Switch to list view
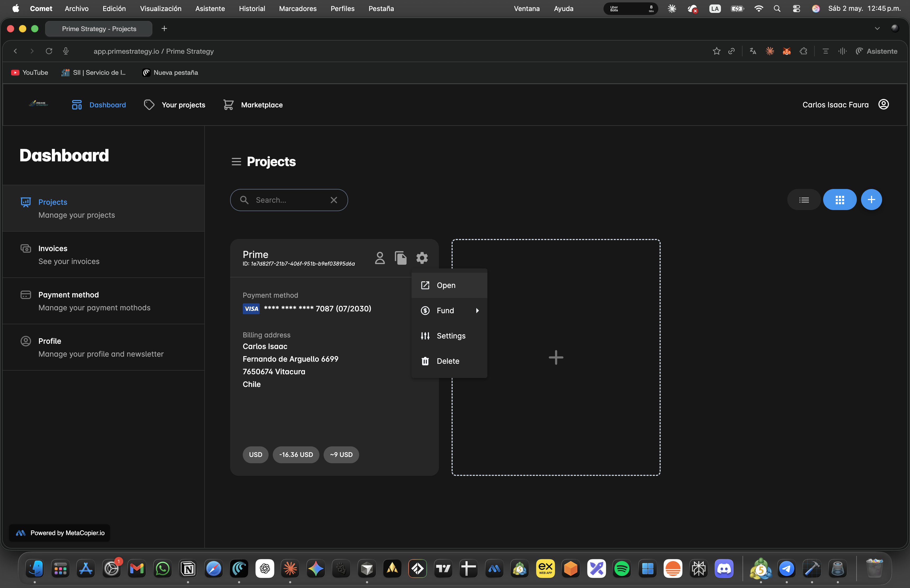 point(804,200)
